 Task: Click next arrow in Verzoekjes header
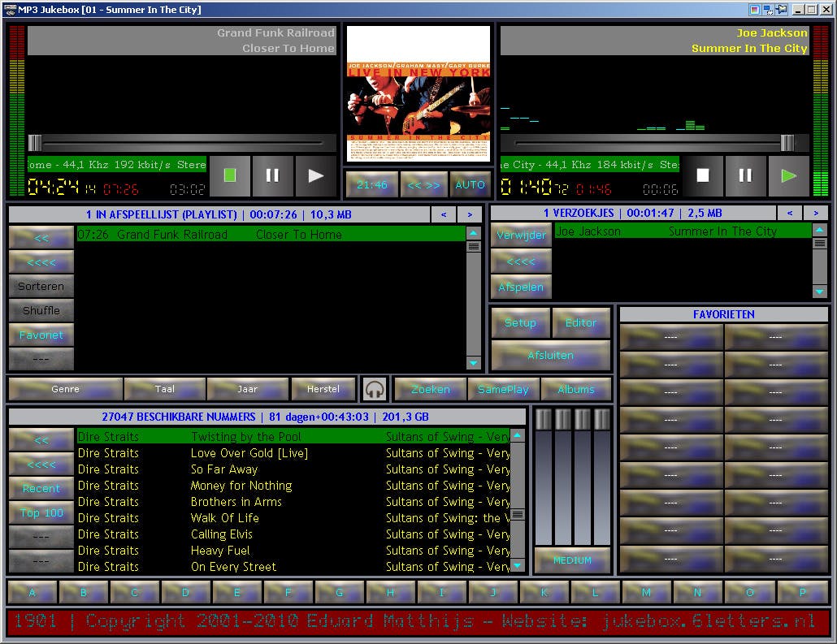pos(816,213)
